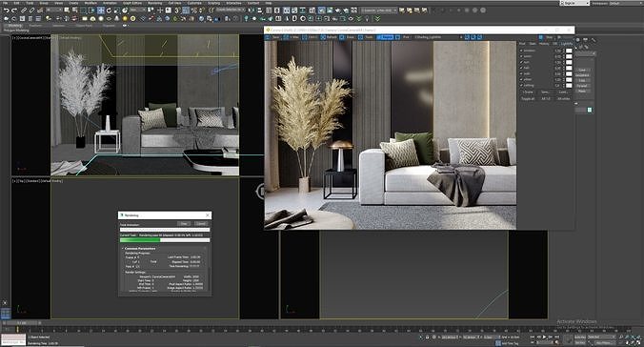644x347 pixels.
Task: Click Cancel in the Rendering dialog
Action: coord(201,224)
